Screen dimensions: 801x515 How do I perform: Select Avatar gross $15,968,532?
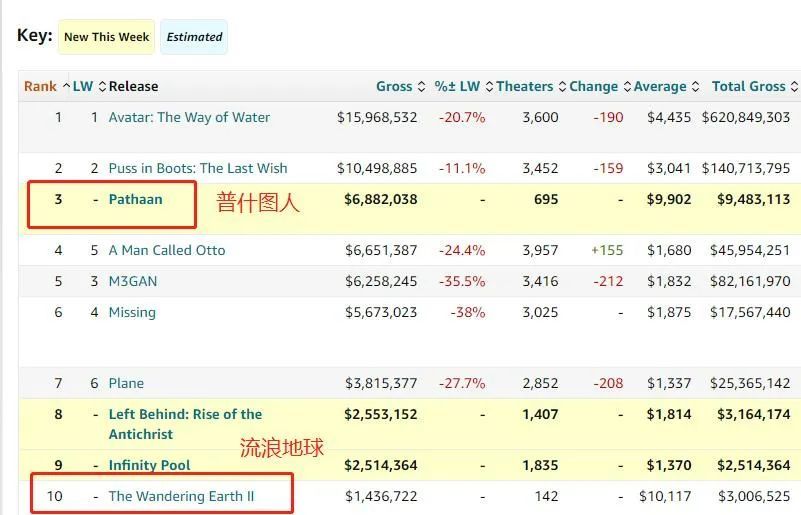pyautogui.click(x=377, y=118)
